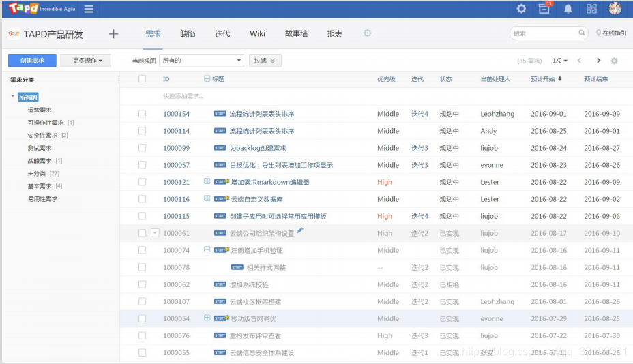Viewport: 633px width, 364px height.
Task: Collapse all rows via 标题 header toggle
Action: point(207,78)
